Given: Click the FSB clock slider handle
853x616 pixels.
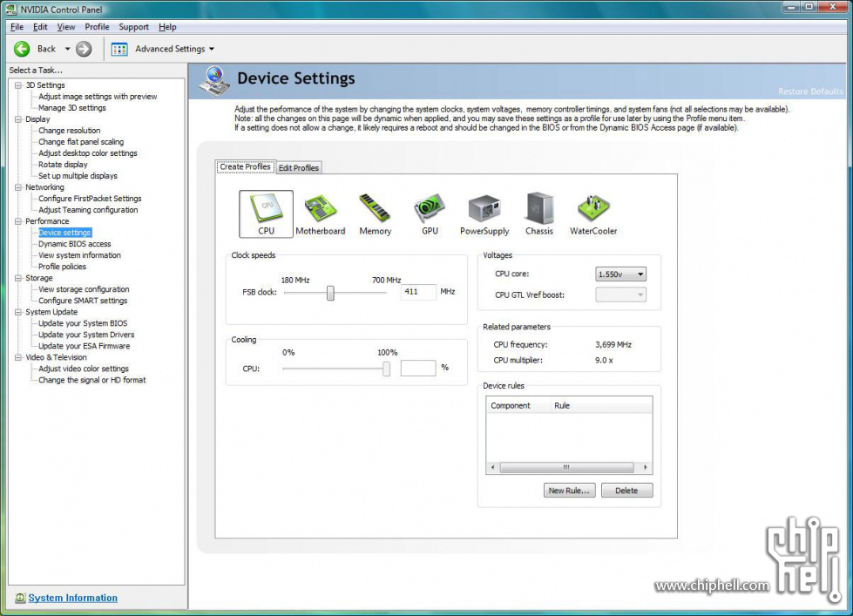Looking at the screenshot, I should tap(330, 294).
